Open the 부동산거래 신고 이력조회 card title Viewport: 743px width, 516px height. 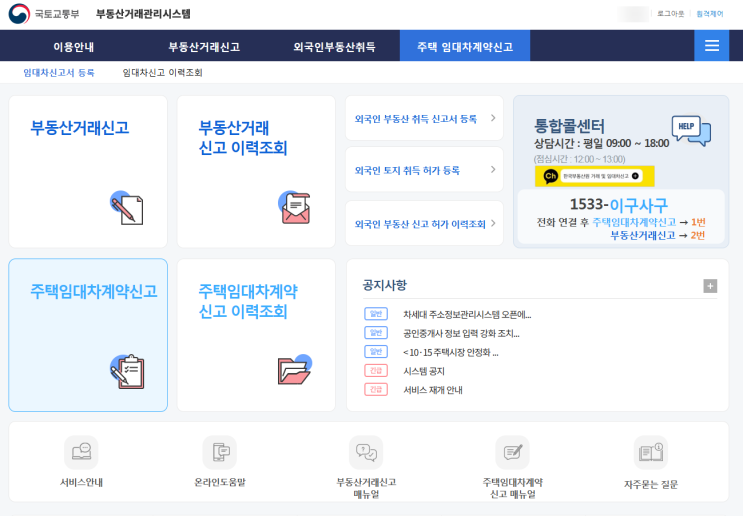[x=243, y=138]
